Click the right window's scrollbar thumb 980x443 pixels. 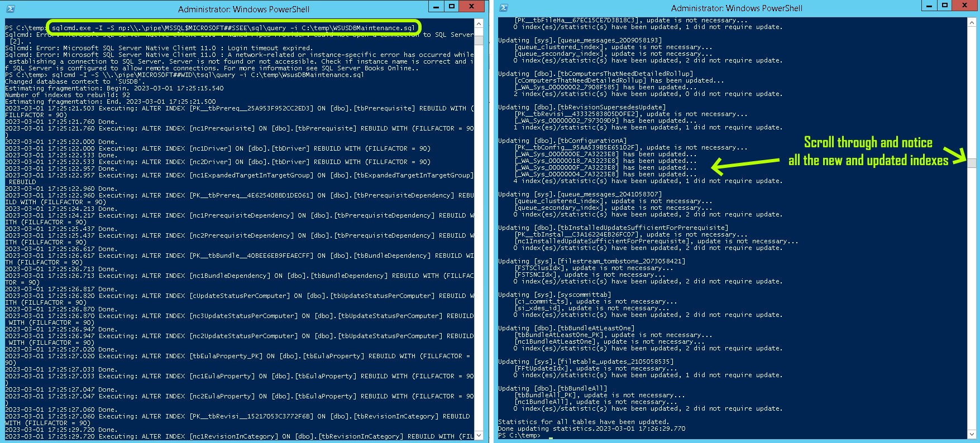(972, 163)
